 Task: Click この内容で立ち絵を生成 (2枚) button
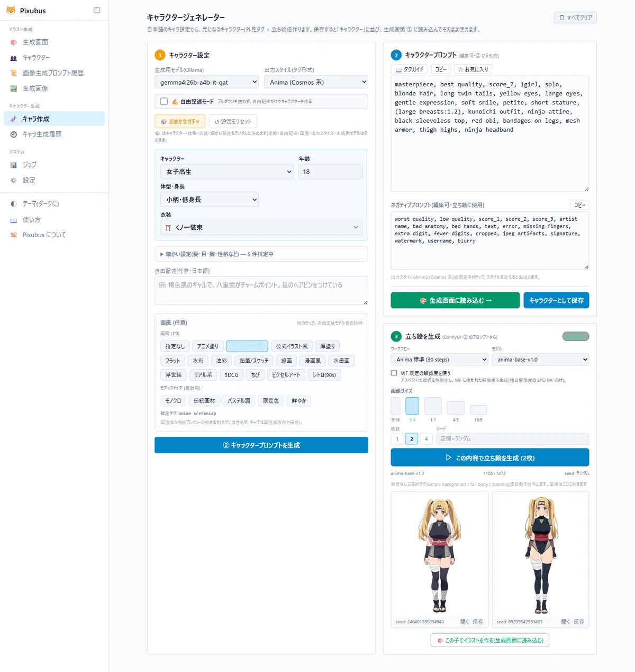[x=490, y=458]
